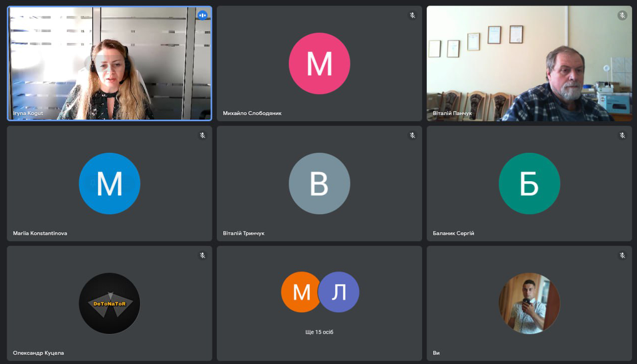Open the 'Ще 15 осіб' participants list
The height and width of the screenshot is (364, 637).
tap(319, 332)
